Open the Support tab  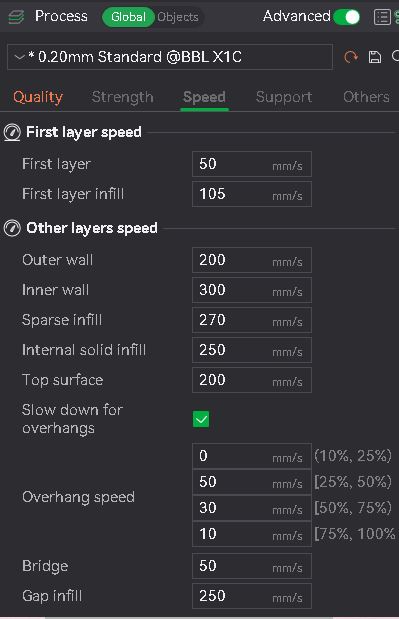tap(284, 97)
